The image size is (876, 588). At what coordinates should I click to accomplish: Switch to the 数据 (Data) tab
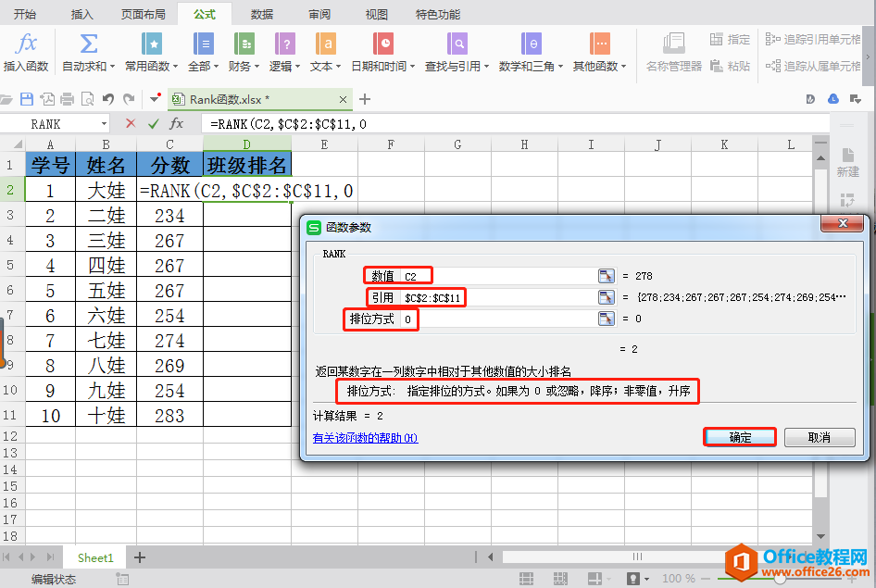(x=261, y=14)
